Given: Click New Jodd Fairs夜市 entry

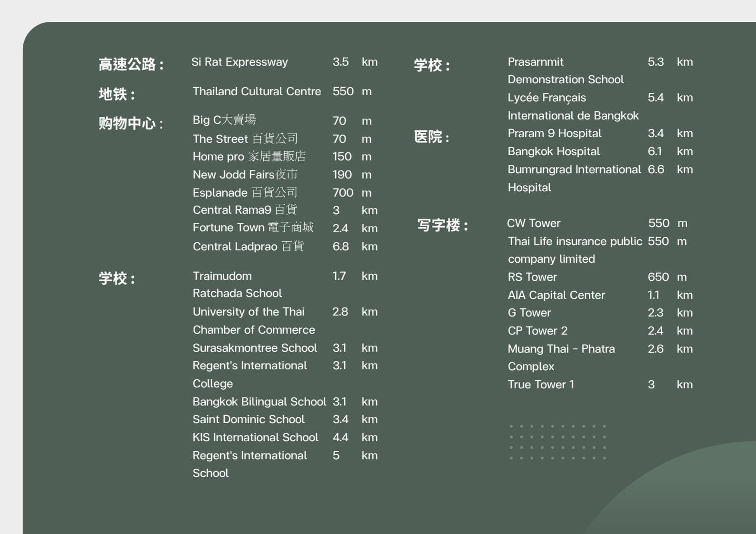Looking at the screenshot, I should tap(245, 175).
